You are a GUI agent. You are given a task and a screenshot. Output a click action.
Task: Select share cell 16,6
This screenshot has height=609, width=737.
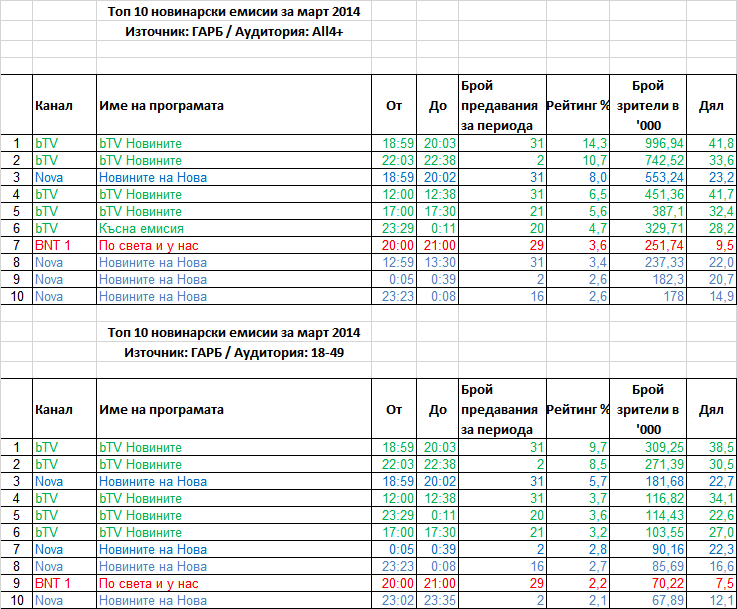pyautogui.click(x=721, y=566)
